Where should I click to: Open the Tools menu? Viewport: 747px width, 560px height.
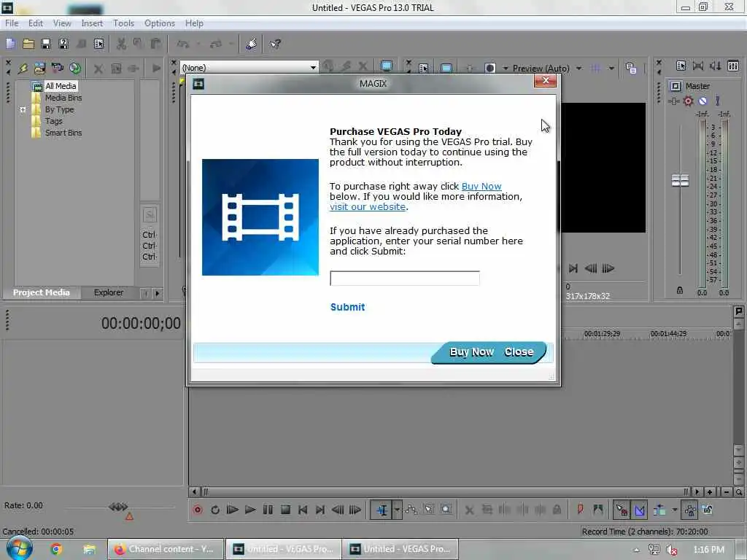click(x=123, y=23)
